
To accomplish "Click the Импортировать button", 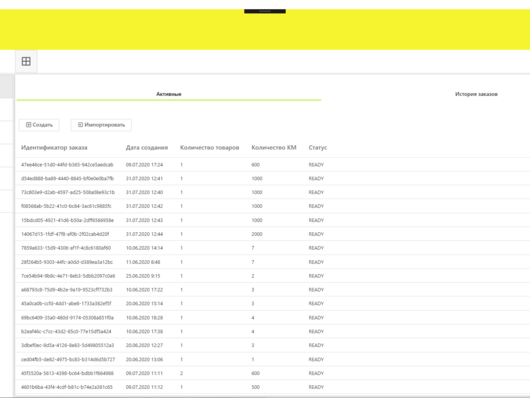I will (101, 125).
